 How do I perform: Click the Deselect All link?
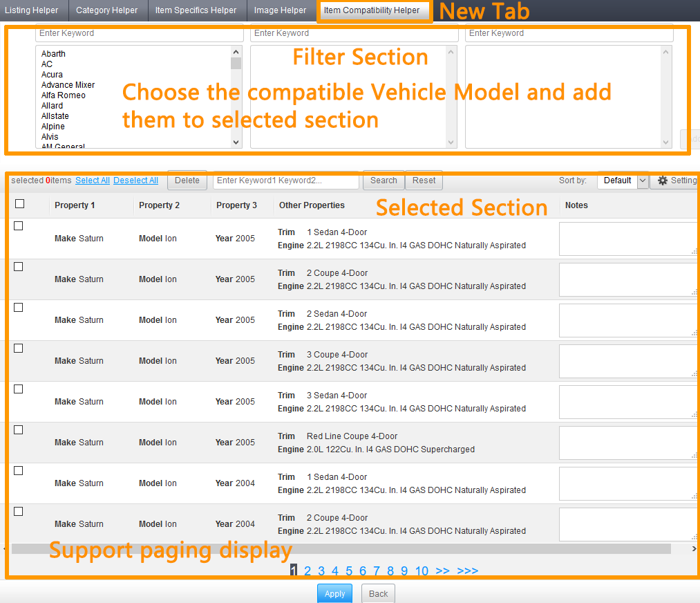[135, 180]
